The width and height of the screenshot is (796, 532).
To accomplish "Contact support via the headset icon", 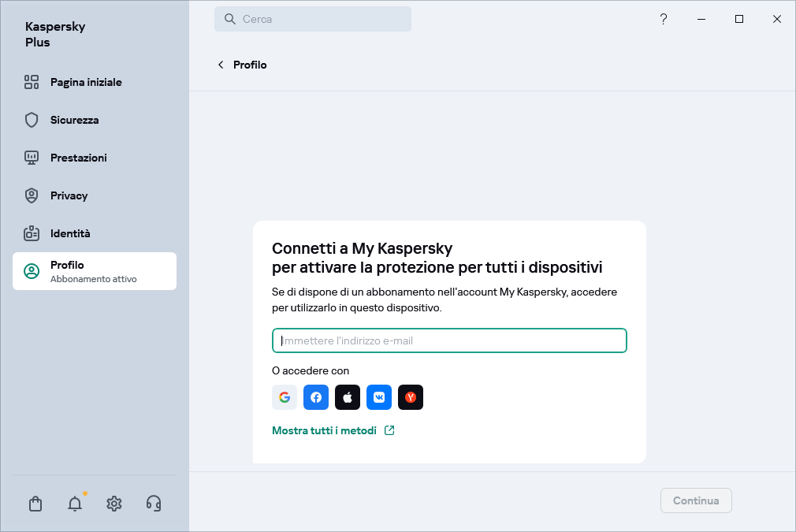I will click(x=154, y=503).
